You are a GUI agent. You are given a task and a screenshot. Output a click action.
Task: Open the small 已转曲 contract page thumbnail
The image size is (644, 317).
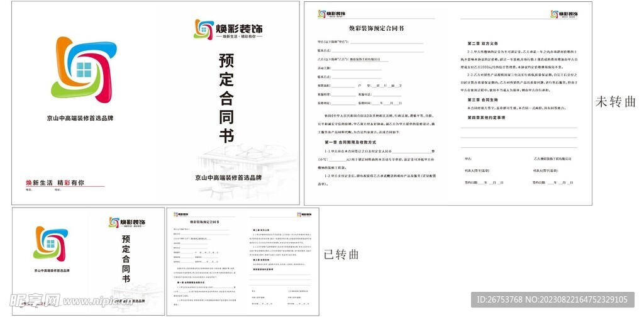point(243,261)
